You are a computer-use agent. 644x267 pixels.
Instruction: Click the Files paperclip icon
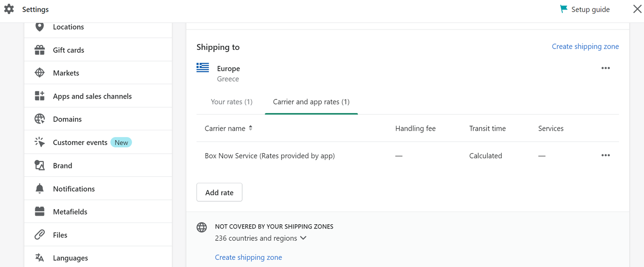pos(39,235)
